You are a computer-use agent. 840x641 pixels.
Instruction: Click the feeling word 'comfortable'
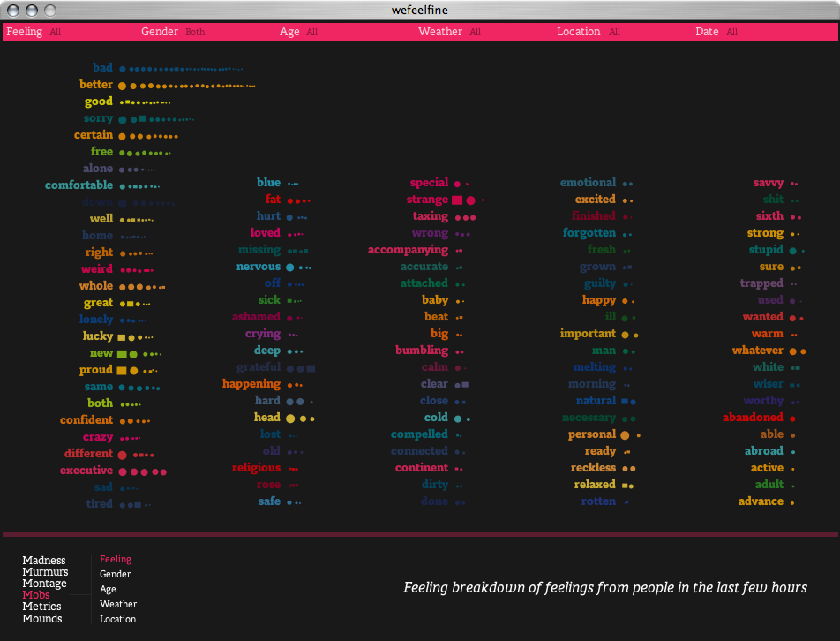(x=79, y=185)
